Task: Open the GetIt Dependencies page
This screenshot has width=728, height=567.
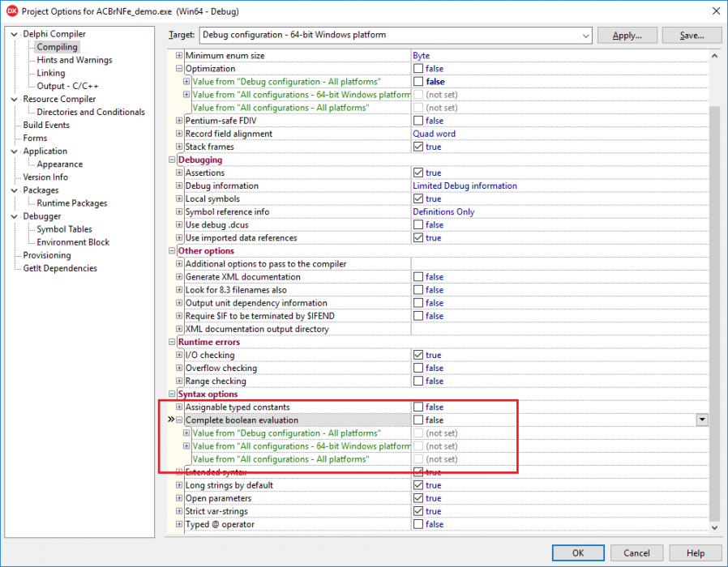Action: (x=60, y=268)
